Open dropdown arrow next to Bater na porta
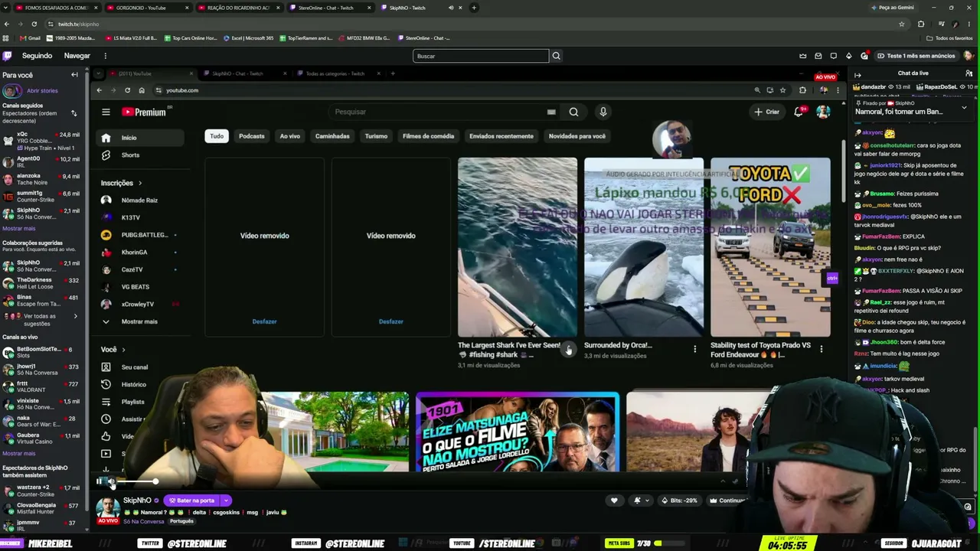Screen dimensions: 980x551 [226, 500]
